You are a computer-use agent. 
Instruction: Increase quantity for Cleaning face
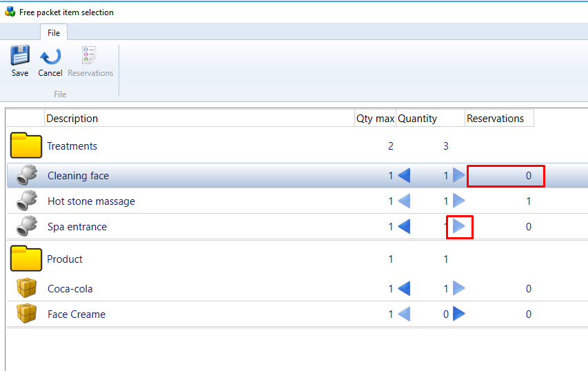click(459, 175)
